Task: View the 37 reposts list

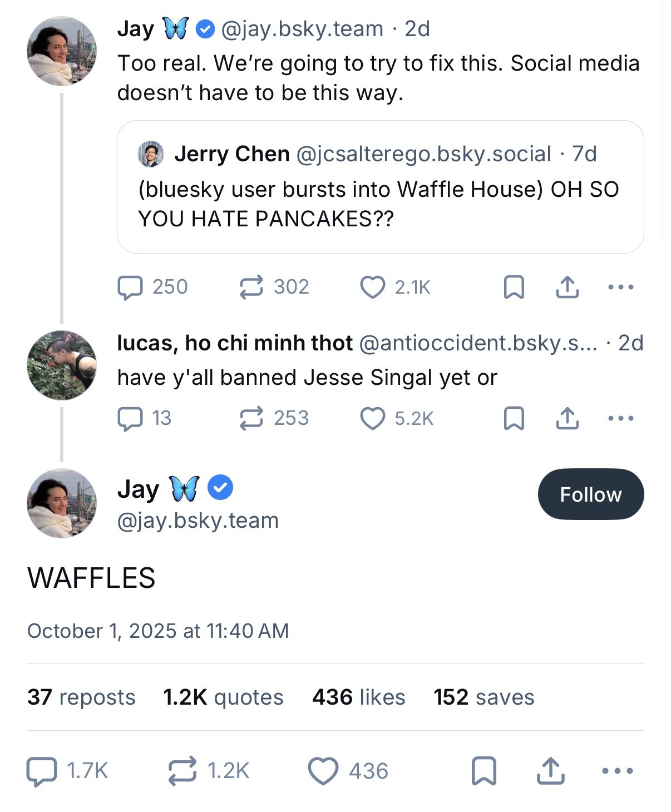Action: (81, 697)
